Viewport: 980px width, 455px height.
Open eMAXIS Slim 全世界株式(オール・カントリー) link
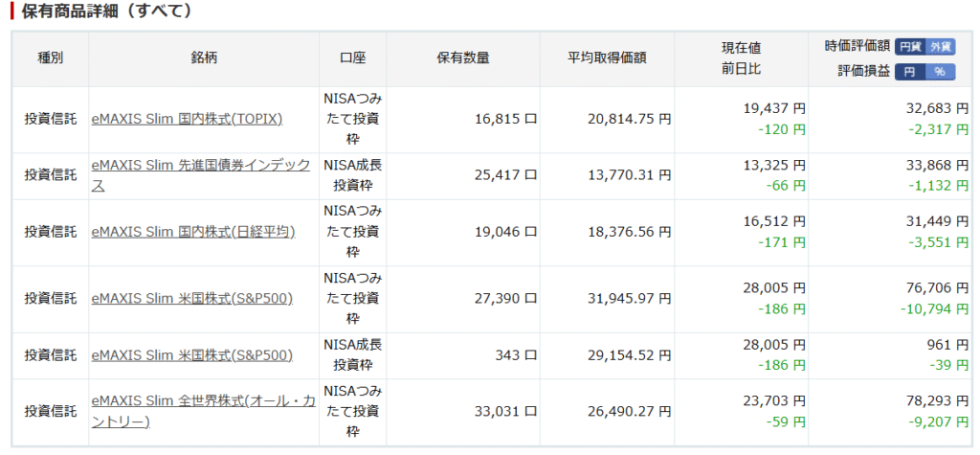coord(203,411)
